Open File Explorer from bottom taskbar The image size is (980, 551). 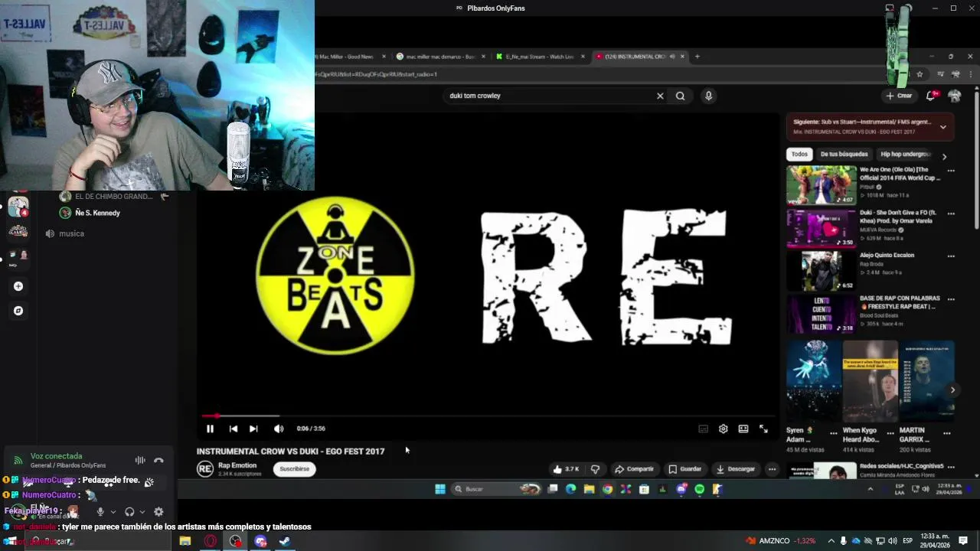click(x=185, y=541)
